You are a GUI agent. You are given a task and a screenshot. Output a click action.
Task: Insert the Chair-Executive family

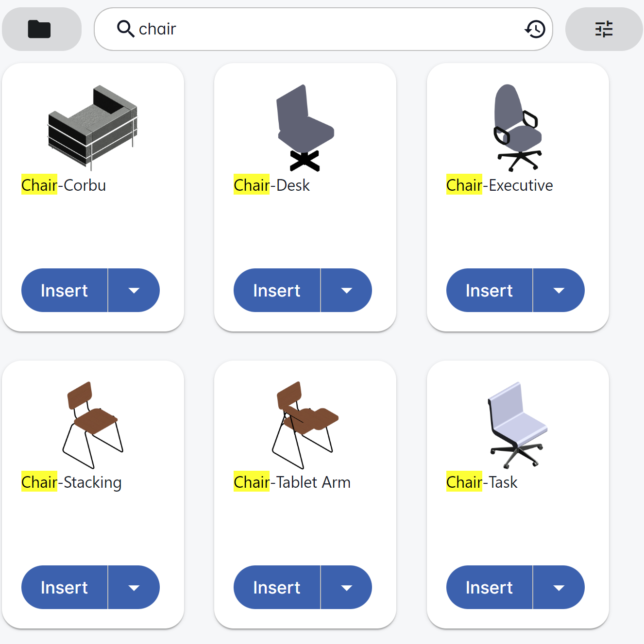tap(489, 290)
